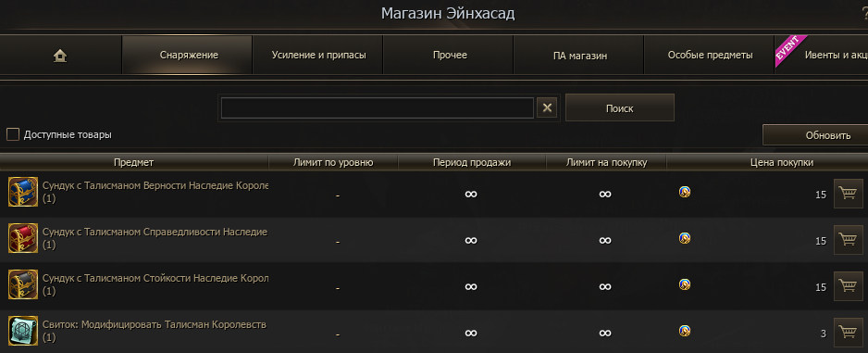Add Свиток Модифицировать Талисман to cart
868x353 pixels.
tap(848, 333)
